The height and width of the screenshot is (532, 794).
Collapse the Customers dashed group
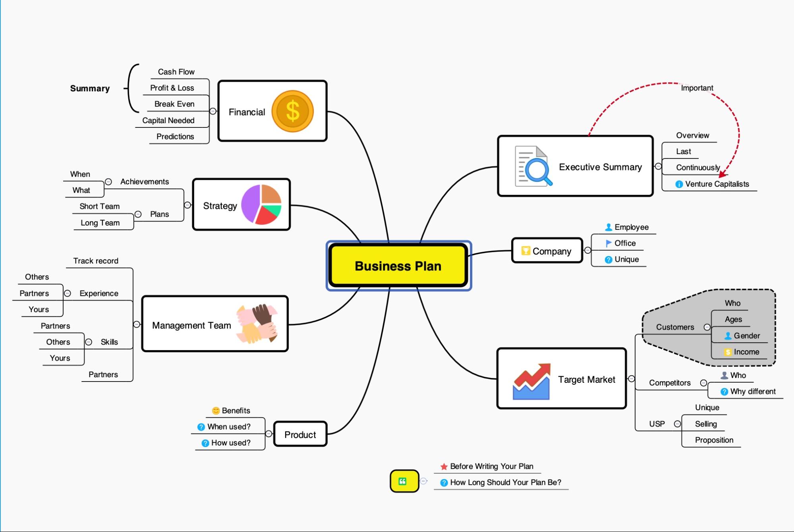pyautogui.click(x=698, y=328)
